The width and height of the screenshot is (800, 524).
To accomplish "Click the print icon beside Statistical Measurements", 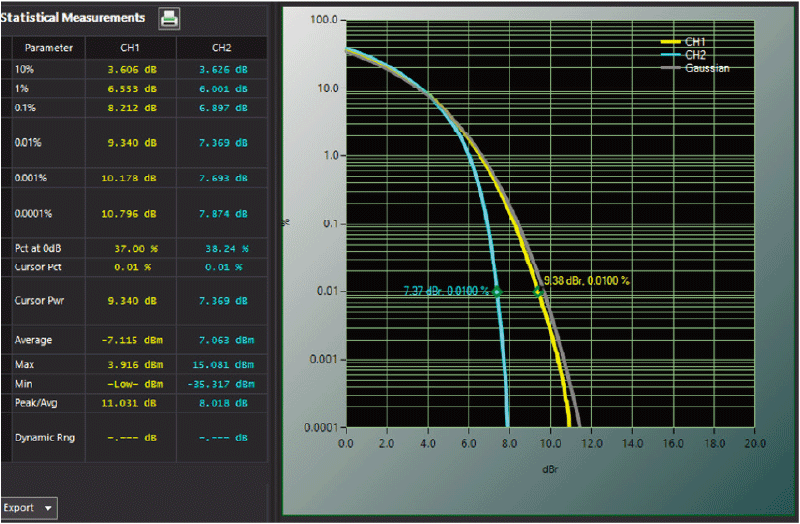I will coord(170,17).
